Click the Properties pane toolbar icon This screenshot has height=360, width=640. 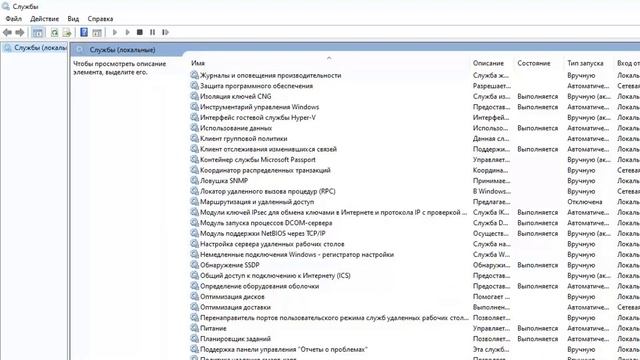click(x=97, y=32)
